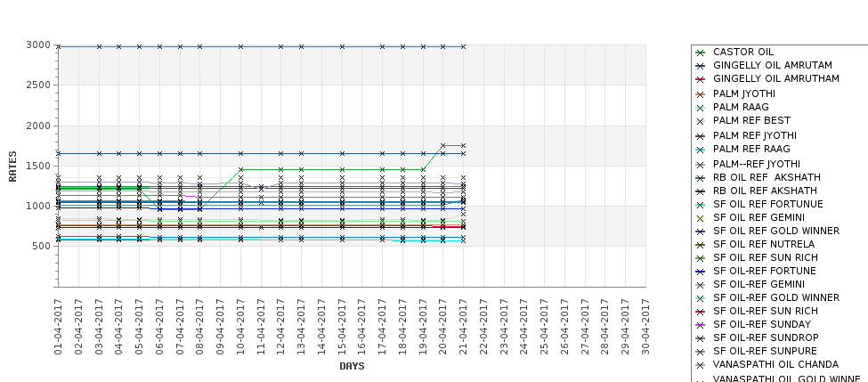The height and width of the screenshot is (382, 868).
Task: Select SF OIL REF GEMINI legend label
Action: [x=758, y=217]
